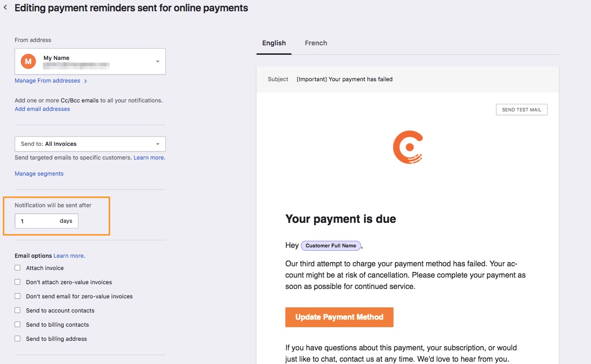Enable the Attach invoice checkbox
591x364 pixels.
pos(17,268)
